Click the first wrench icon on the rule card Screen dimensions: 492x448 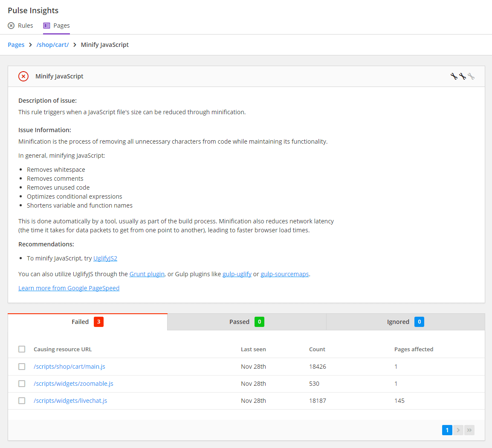pyautogui.click(x=454, y=76)
